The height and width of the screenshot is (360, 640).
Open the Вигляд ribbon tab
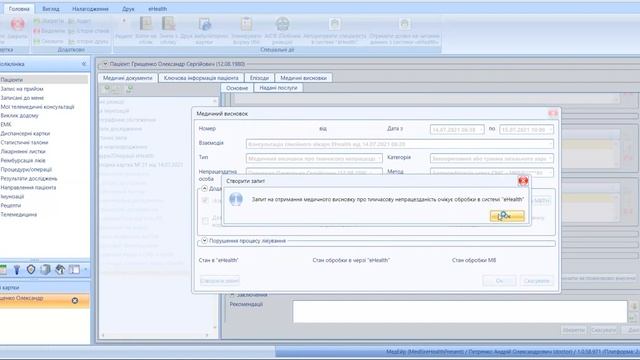pyautogui.click(x=51, y=9)
